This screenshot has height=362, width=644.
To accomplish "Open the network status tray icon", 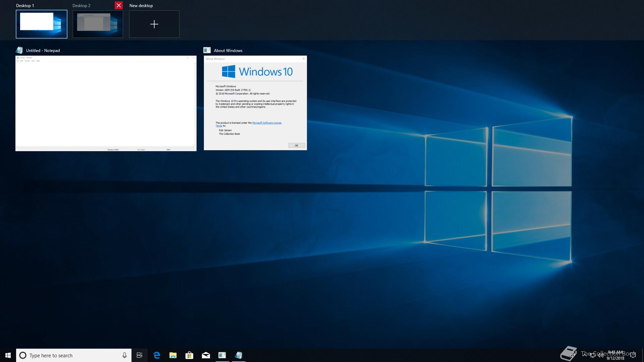I will tap(593, 356).
